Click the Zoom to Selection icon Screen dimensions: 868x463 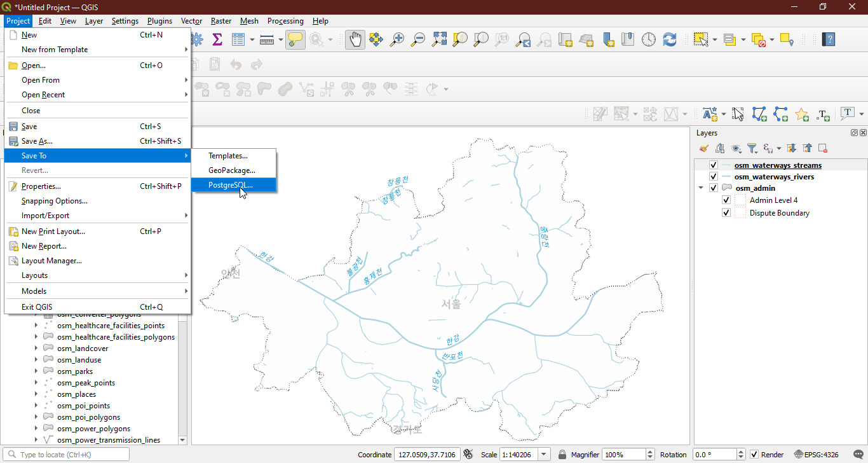click(460, 39)
